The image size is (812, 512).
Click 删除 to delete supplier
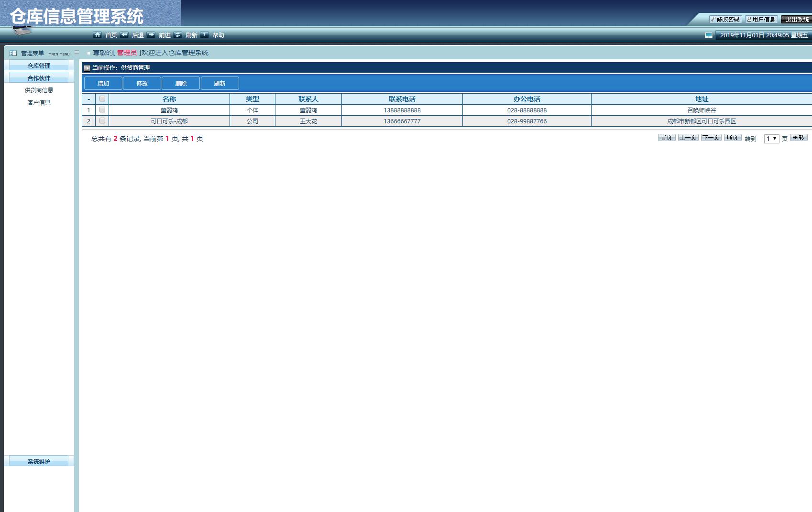click(181, 83)
